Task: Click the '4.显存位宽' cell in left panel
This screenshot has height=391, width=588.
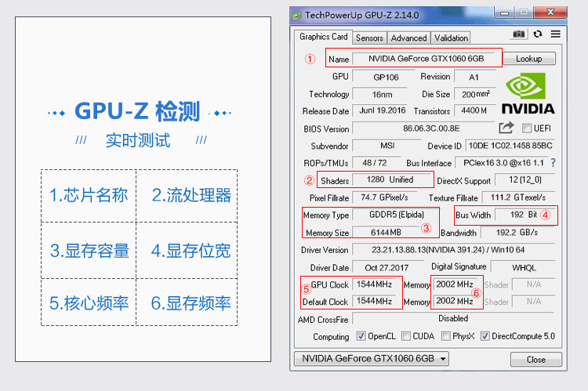Action: 187,251
